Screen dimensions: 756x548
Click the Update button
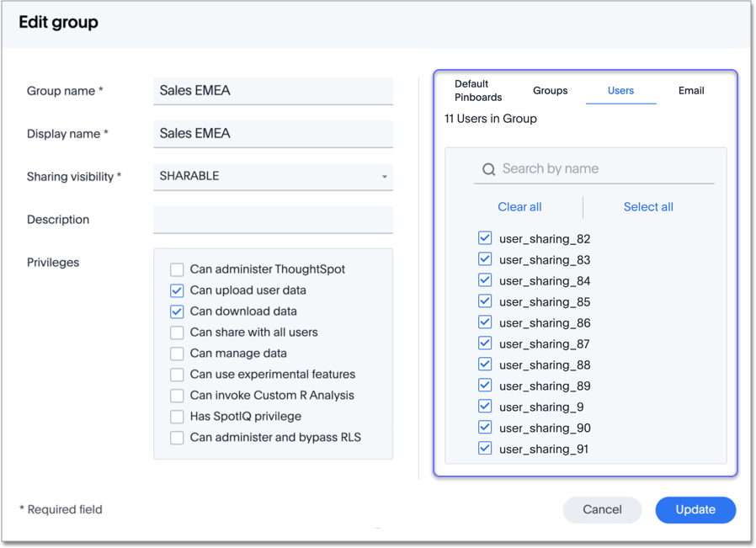click(x=695, y=509)
